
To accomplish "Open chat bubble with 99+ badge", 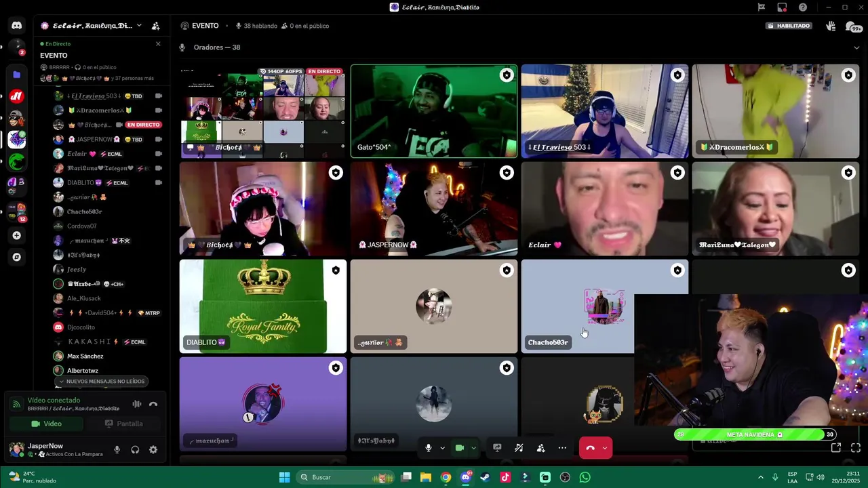I will click(853, 26).
